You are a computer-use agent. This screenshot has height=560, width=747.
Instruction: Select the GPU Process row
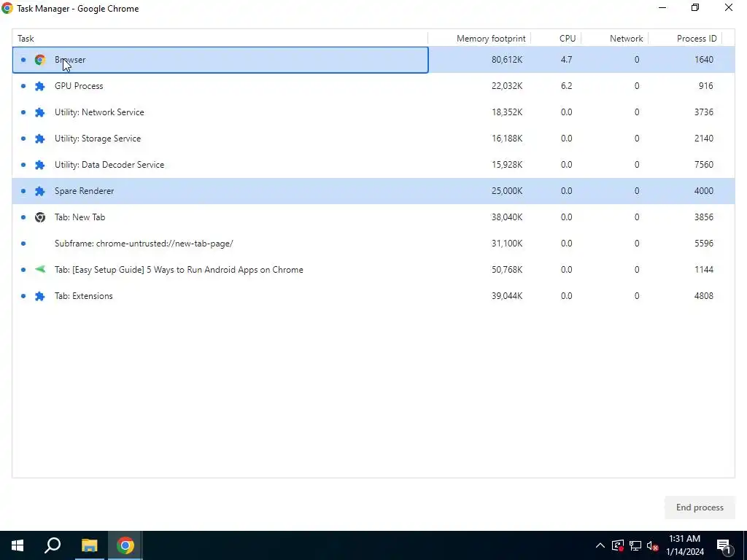[x=373, y=86]
